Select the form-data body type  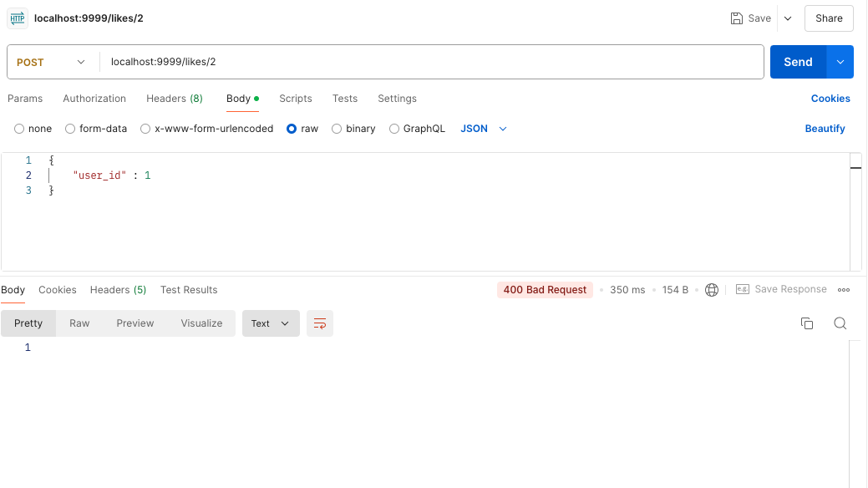(70, 129)
